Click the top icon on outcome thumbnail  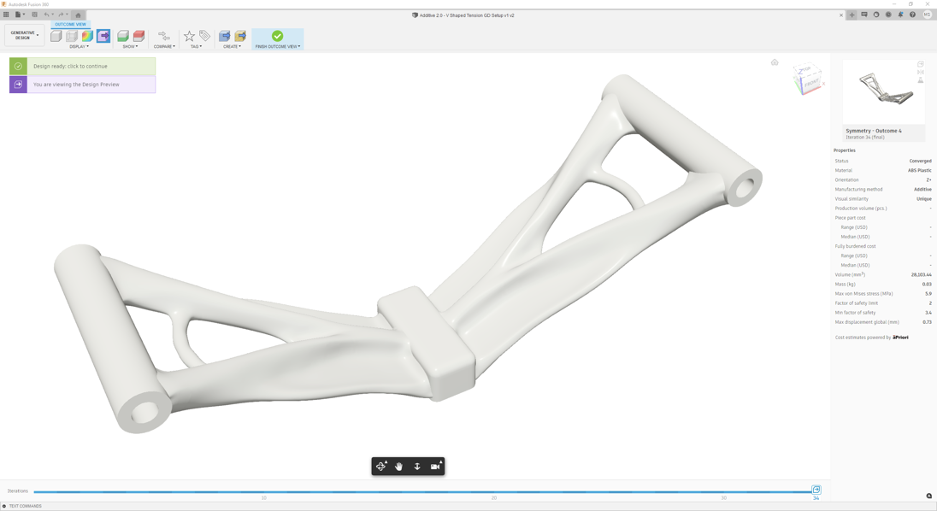[921, 64]
